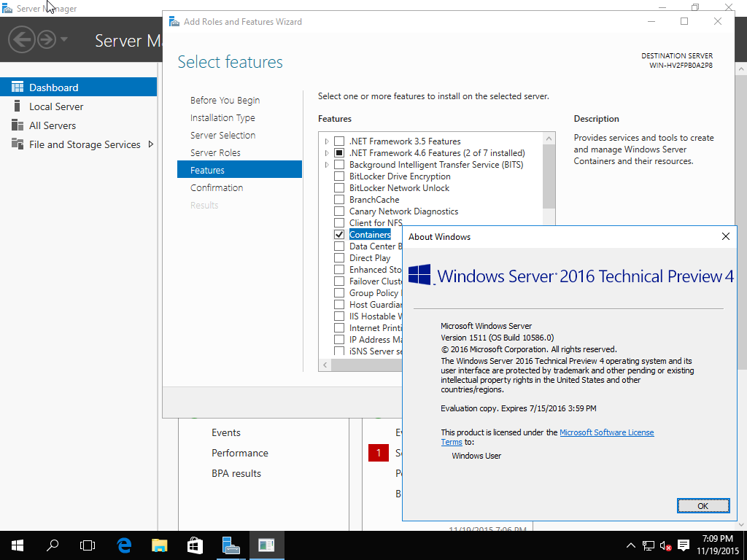Open the Windows Store taskbar icon
747x560 pixels.
click(195, 545)
